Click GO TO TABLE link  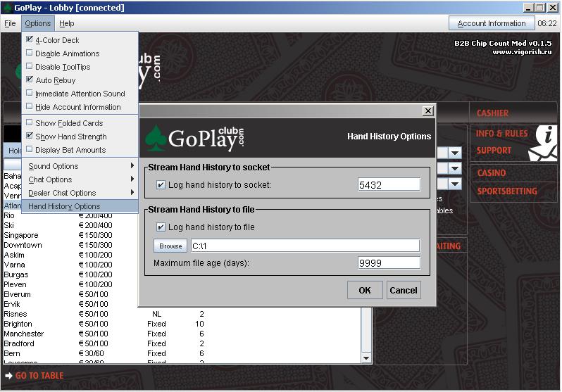coord(39,376)
